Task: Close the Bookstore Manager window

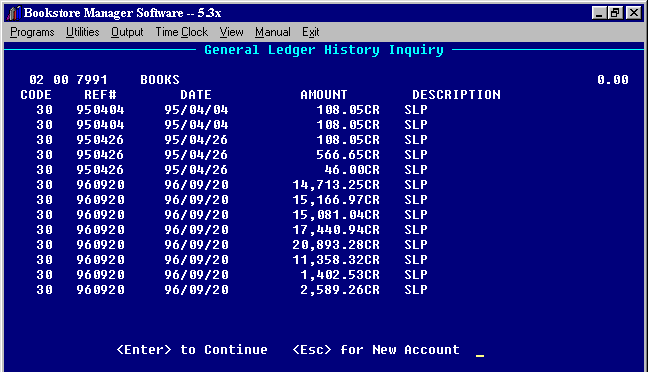Action: pyautogui.click(x=634, y=13)
